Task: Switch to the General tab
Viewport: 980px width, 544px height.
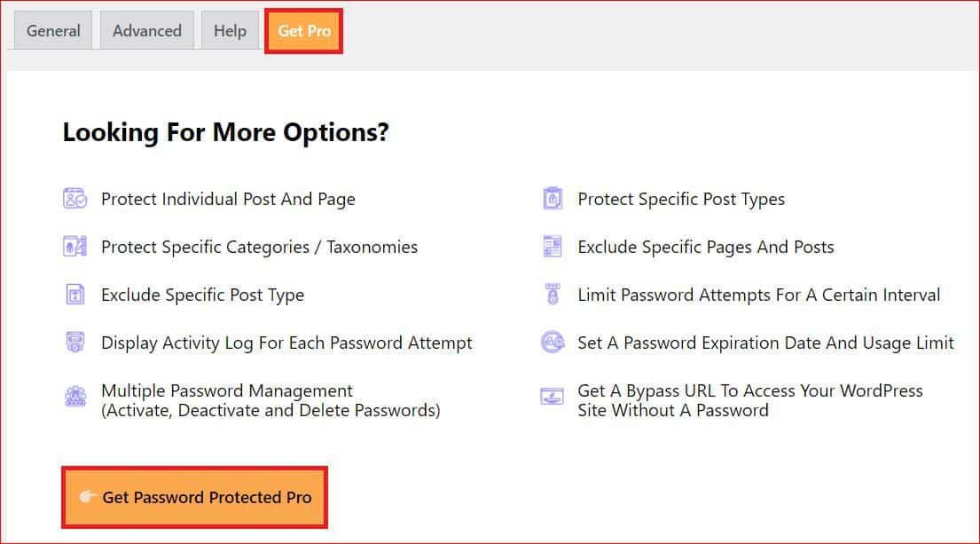Action: 52,30
